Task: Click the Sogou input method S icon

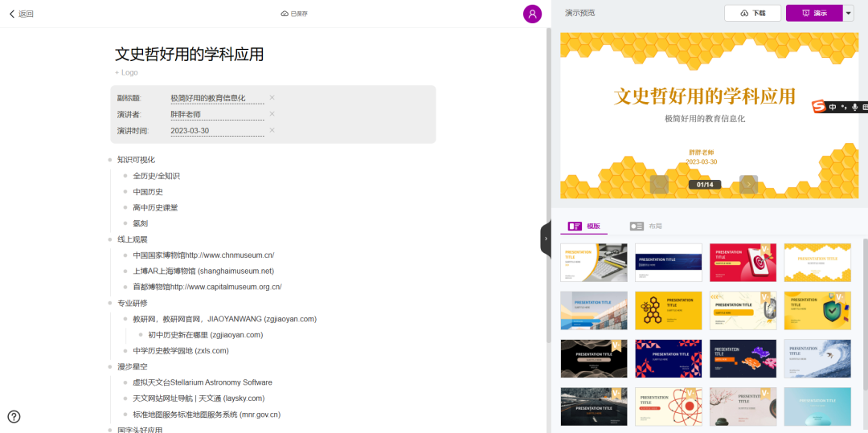Action: click(x=818, y=107)
